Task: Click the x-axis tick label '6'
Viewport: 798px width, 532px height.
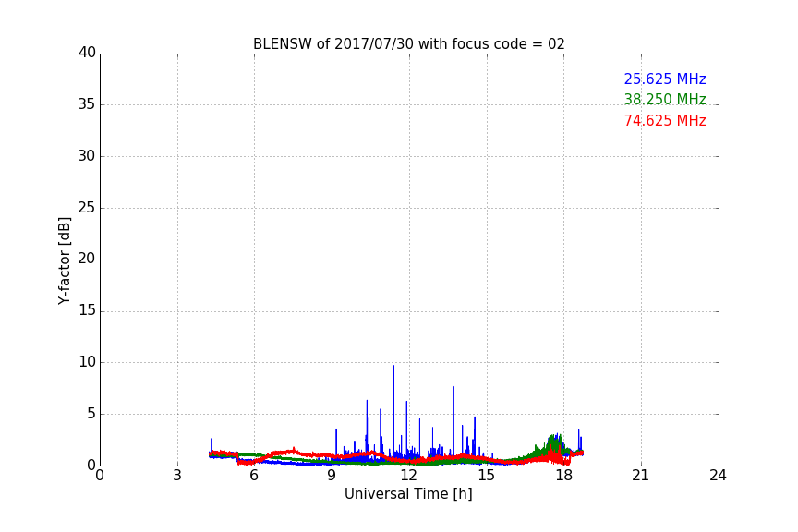Action: point(254,476)
